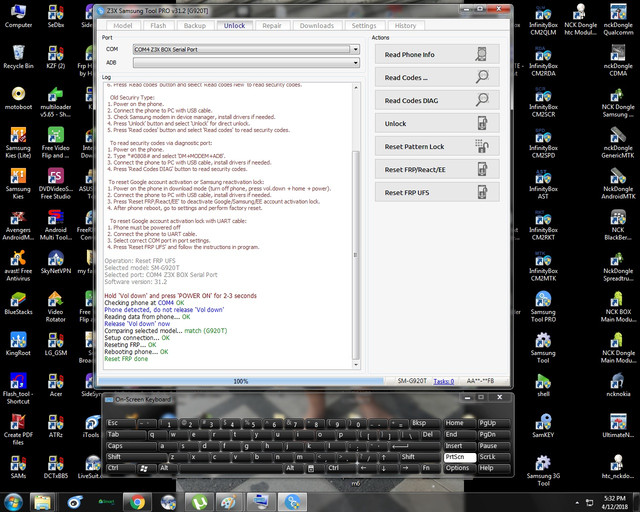Expand the COM port dropdown
640x512 pixels.
[x=356, y=49]
